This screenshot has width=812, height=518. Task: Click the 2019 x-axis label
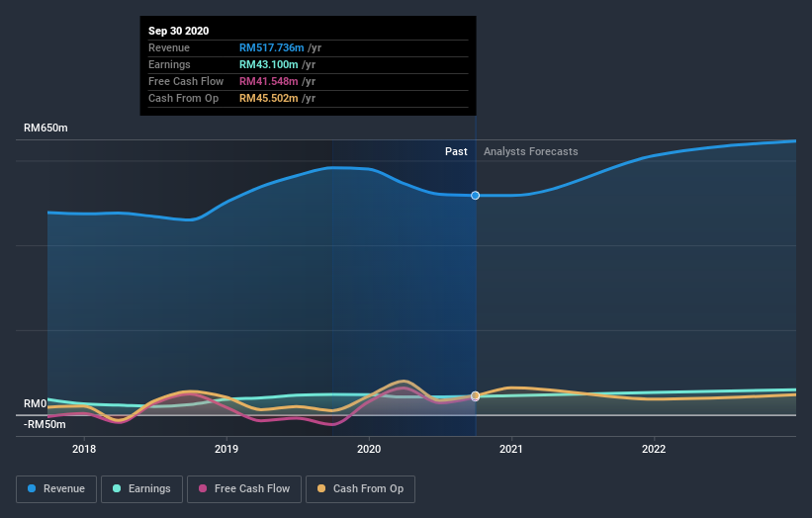pyautogui.click(x=226, y=449)
